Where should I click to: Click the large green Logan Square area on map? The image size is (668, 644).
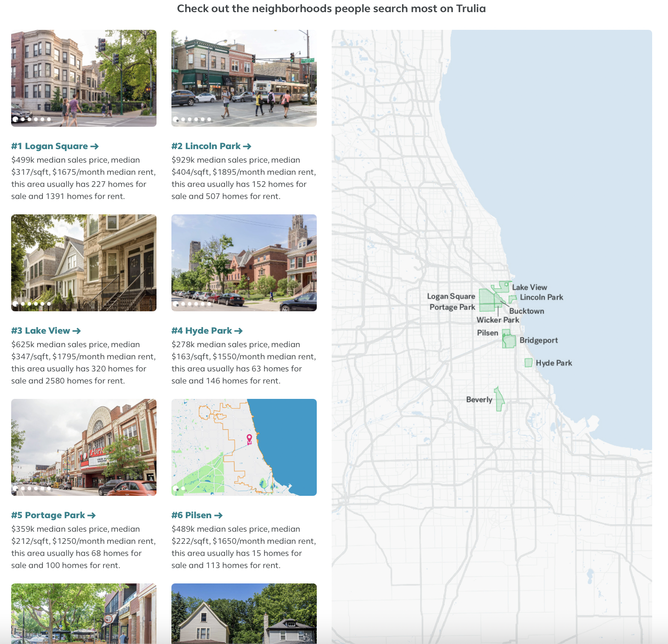click(x=487, y=297)
